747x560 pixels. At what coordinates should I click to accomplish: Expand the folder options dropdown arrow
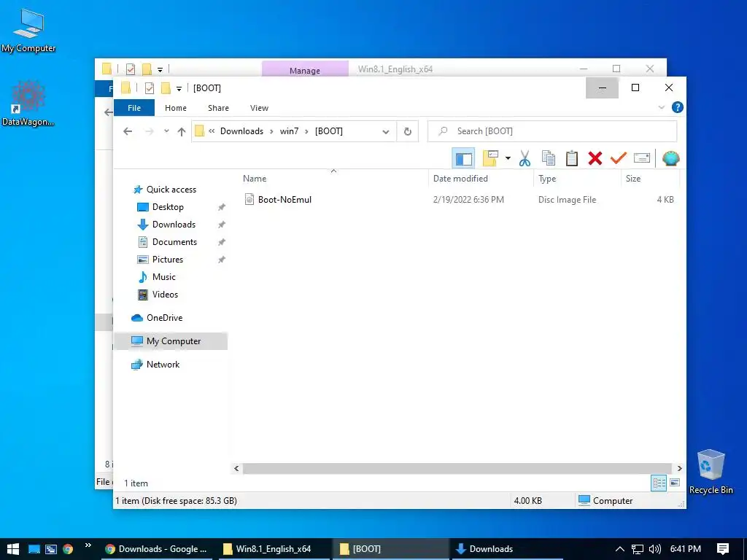(x=508, y=158)
